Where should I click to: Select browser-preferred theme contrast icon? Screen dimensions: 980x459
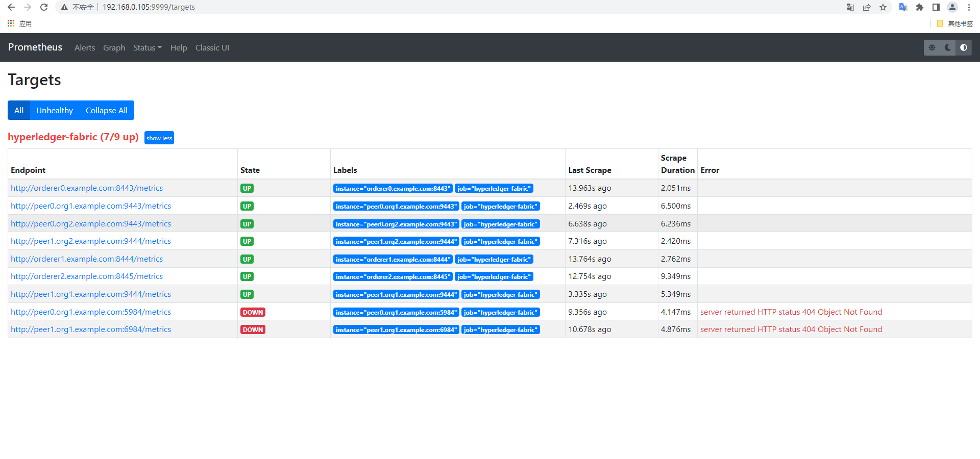964,47
